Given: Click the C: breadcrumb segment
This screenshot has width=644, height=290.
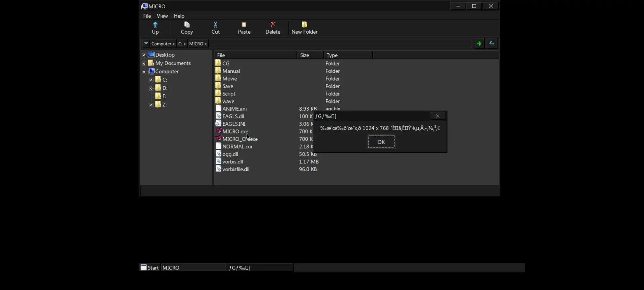Looking at the screenshot, I should click(182, 44).
